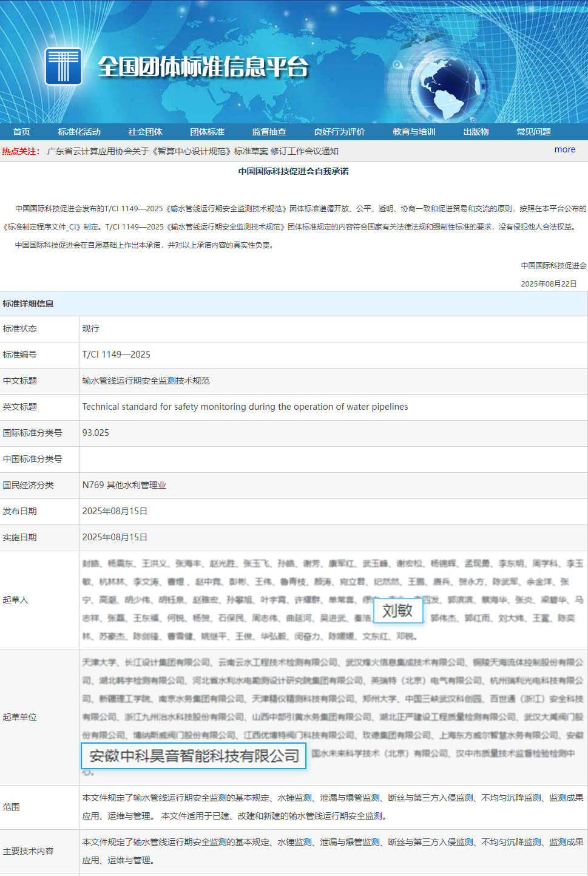Click the 标准状态 row label

point(20,328)
